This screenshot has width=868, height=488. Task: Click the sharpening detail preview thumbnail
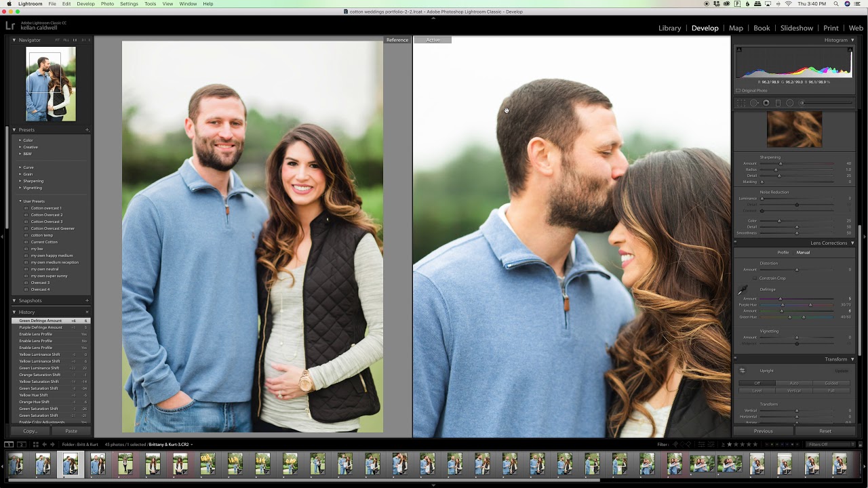coord(794,129)
